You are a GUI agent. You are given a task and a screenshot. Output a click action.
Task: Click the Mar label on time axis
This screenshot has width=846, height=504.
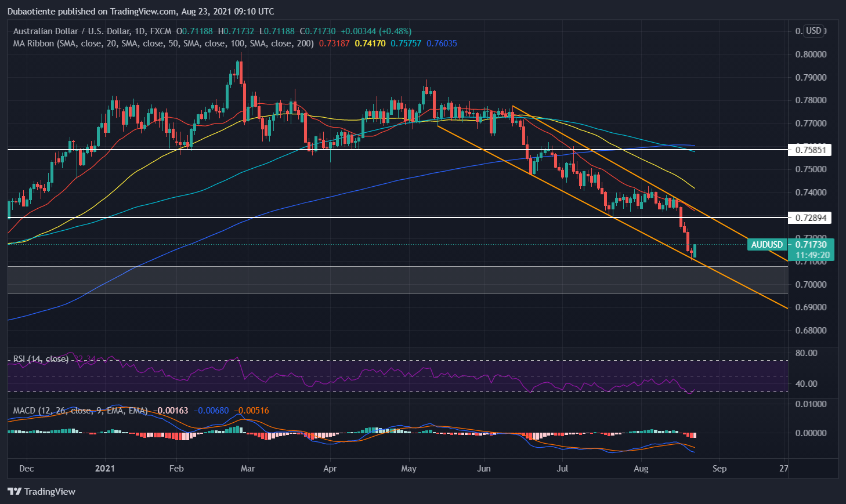[248, 469]
